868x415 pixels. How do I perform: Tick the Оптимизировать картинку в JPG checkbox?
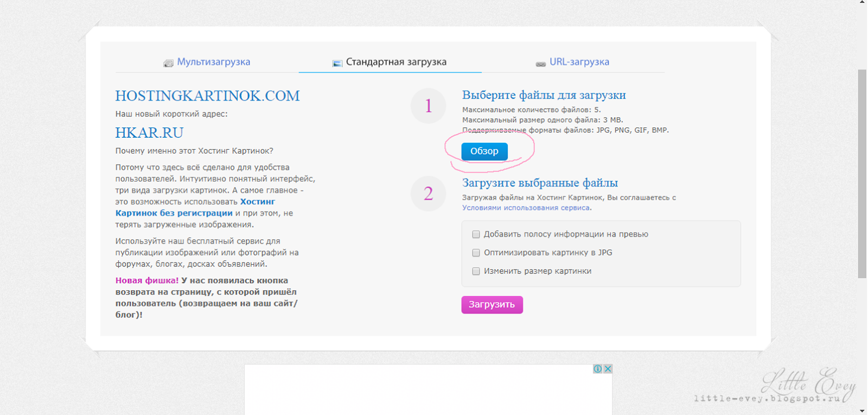tap(476, 253)
